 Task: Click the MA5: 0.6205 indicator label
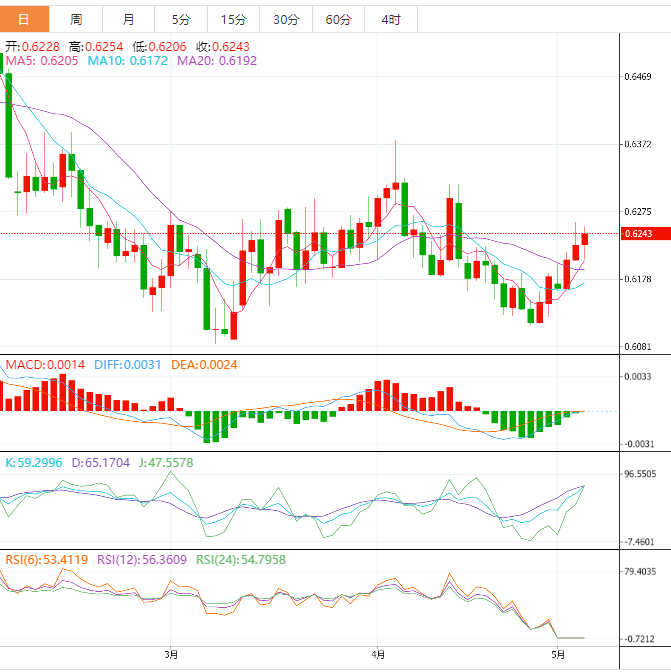42,61
